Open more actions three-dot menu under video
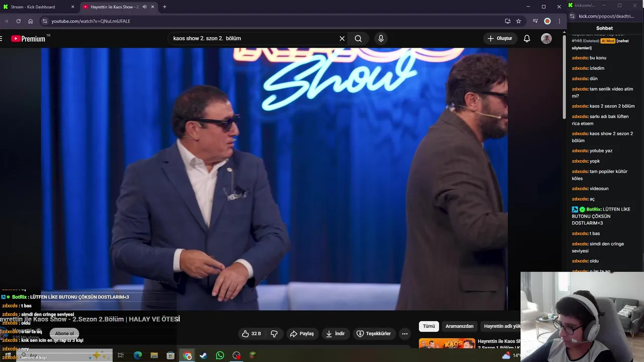This screenshot has height=362, width=644. coord(405,333)
